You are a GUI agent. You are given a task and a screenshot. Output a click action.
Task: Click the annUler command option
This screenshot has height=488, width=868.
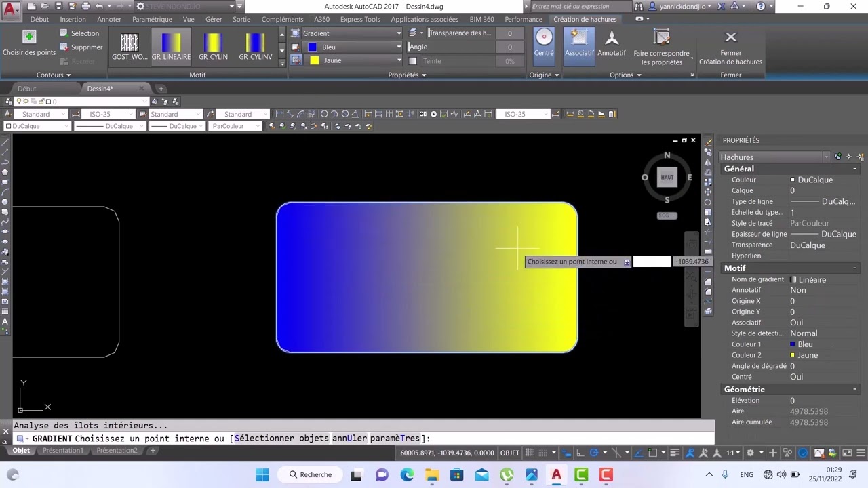tap(349, 439)
